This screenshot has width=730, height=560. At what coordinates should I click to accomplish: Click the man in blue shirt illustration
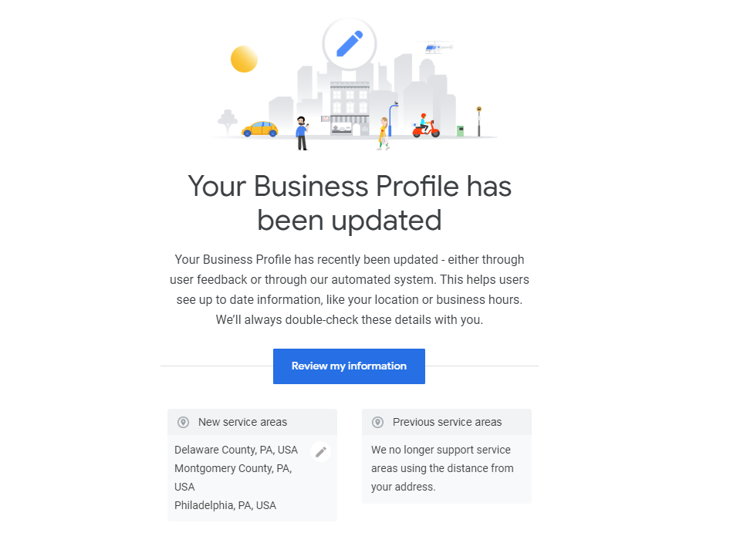pyautogui.click(x=302, y=133)
